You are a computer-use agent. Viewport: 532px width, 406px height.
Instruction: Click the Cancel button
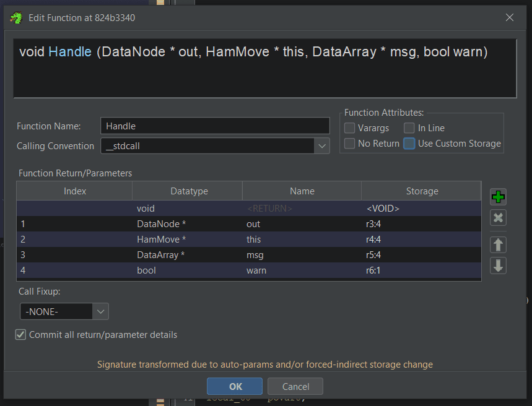(295, 386)
